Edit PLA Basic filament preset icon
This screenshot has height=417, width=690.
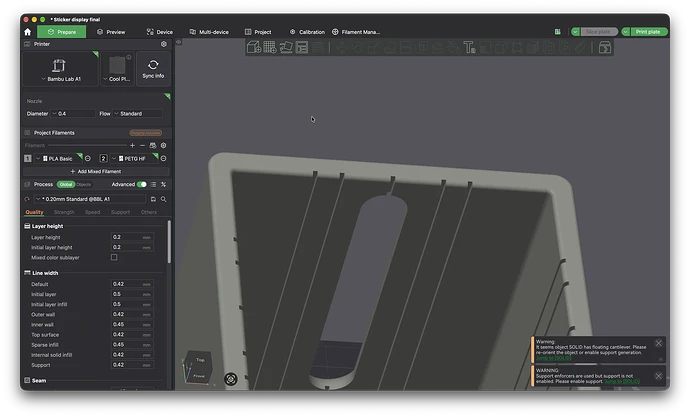88,158
